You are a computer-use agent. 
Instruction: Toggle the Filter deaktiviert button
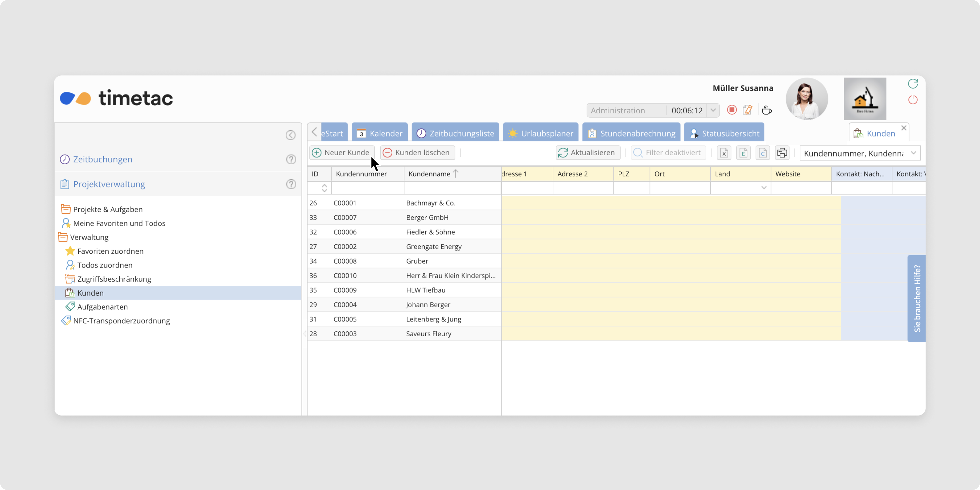pyautogui.click(x=668, y=153)
